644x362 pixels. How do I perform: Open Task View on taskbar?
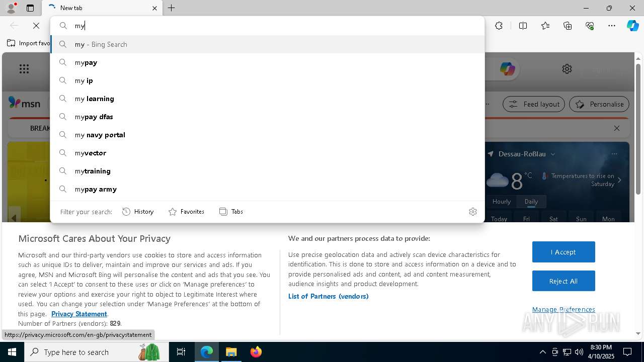(x=181, y=352)
